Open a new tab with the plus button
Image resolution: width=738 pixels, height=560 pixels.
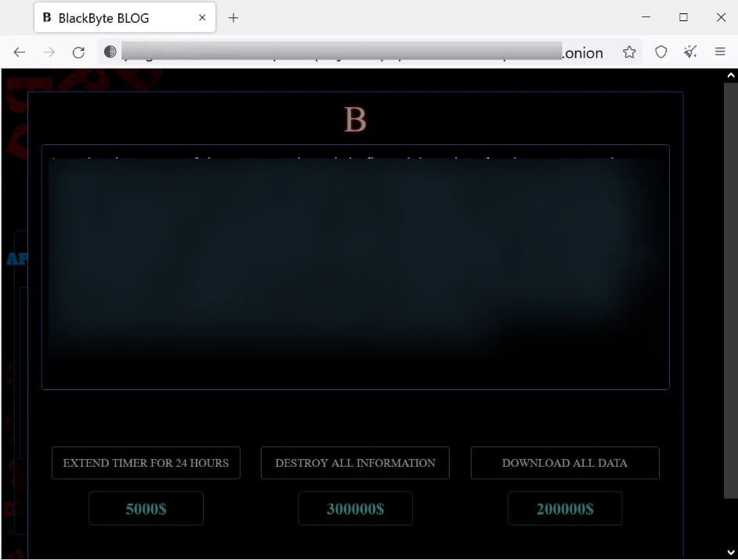pos(233,18)
